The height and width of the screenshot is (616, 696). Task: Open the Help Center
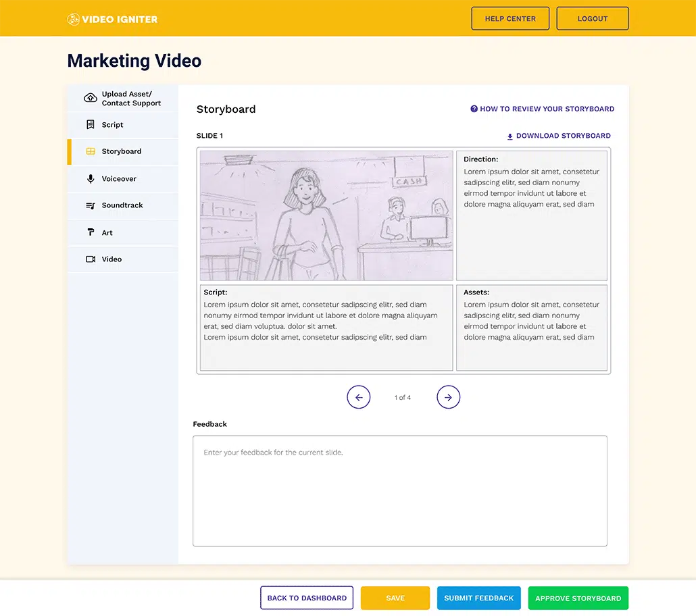(510, 18)
